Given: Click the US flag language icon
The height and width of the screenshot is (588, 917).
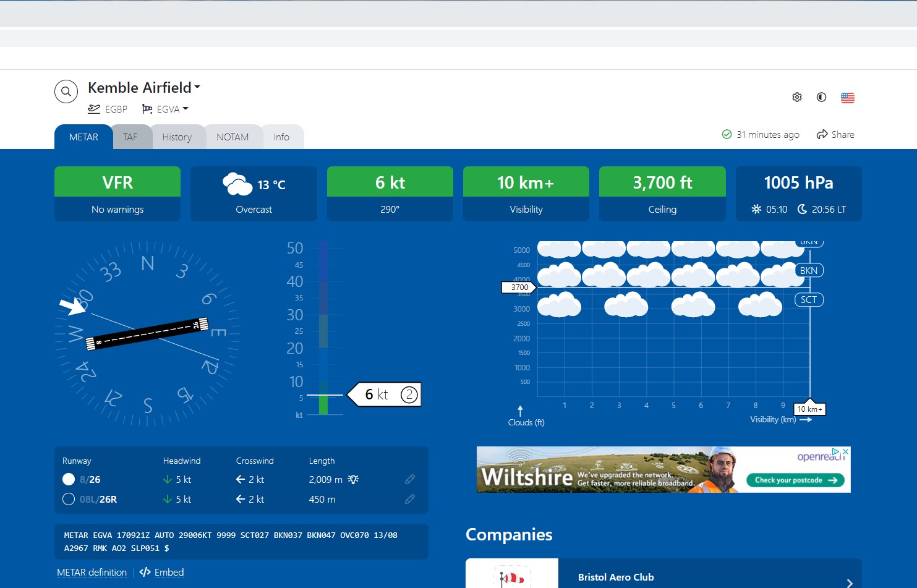Looking at the screenshot, I should click(x=848, y=97).
